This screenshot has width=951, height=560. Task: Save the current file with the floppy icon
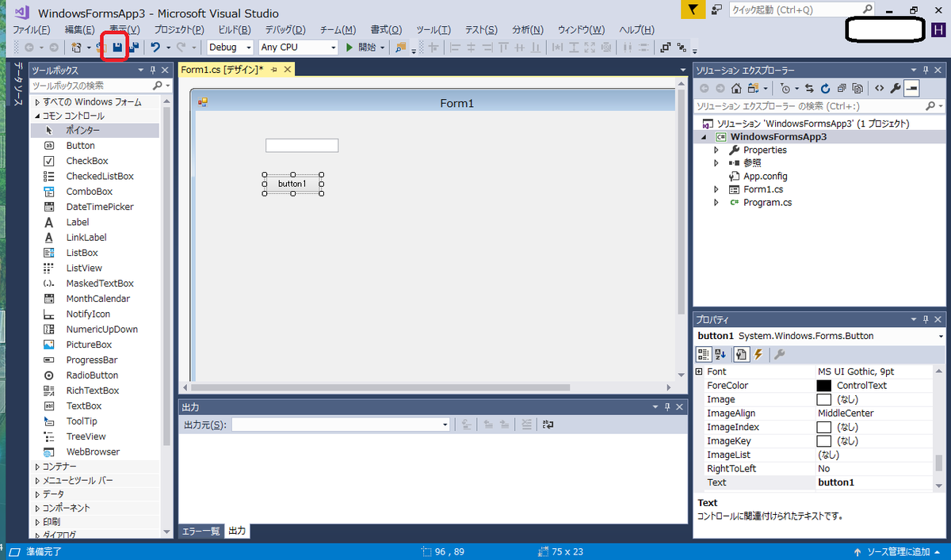117,48
